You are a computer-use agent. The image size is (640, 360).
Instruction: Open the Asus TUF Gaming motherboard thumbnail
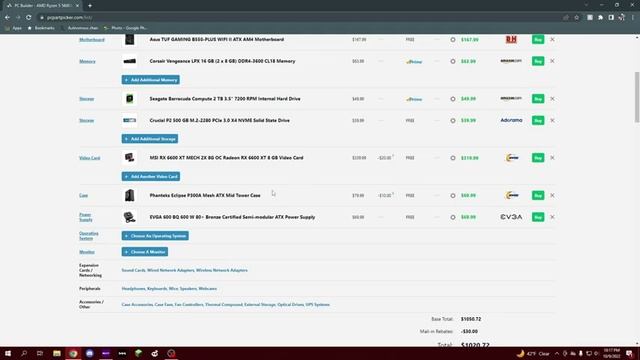coord(129,40)
